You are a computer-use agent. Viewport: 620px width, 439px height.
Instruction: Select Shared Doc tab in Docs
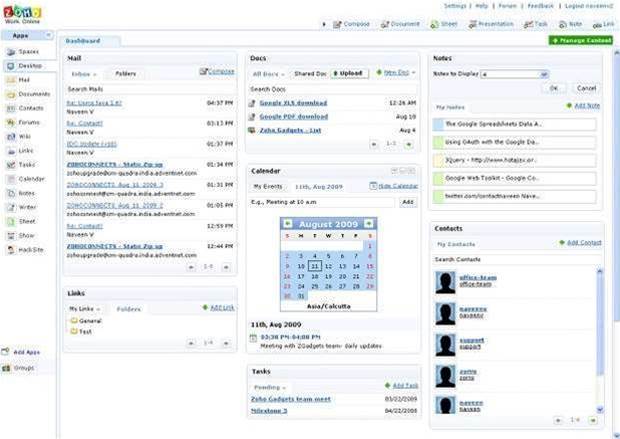click(310, 74)
